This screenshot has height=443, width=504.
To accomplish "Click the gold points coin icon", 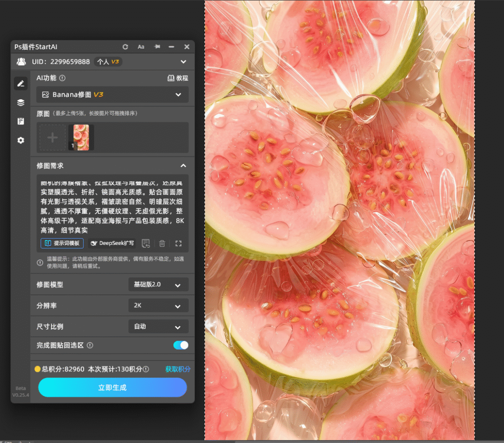I will click(x=37, y=369).
